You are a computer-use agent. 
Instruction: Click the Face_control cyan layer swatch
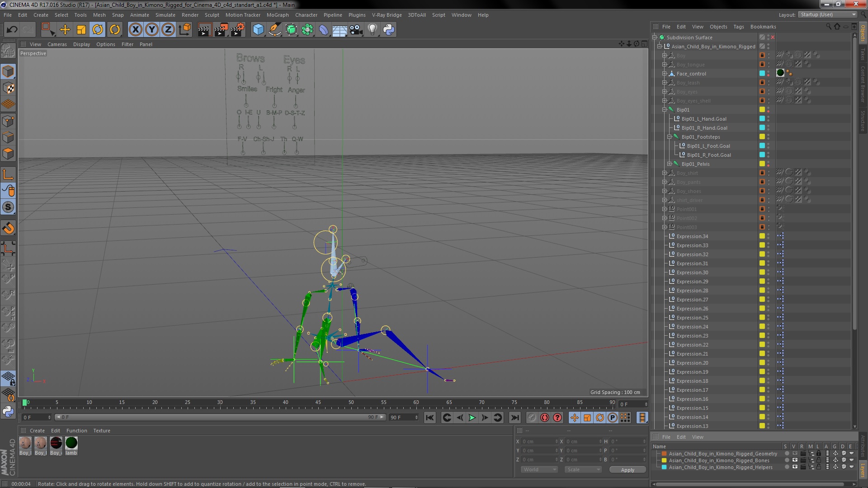762,73
